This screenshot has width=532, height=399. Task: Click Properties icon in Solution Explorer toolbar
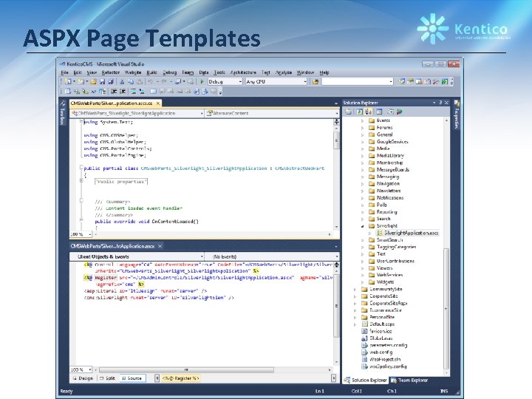pyautogui.click(x=349, y=112)
